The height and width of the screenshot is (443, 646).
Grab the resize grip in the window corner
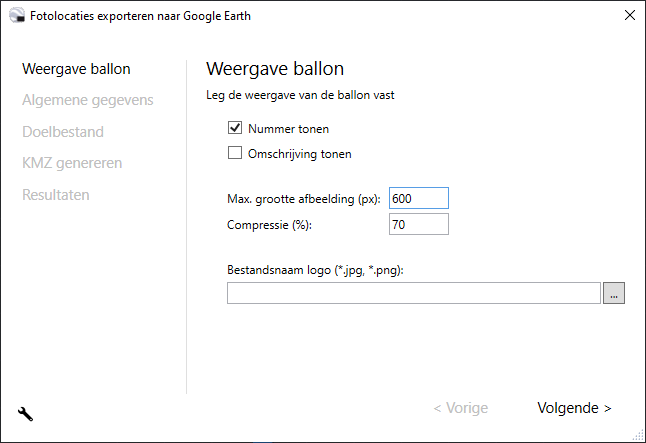pos(638,435)
